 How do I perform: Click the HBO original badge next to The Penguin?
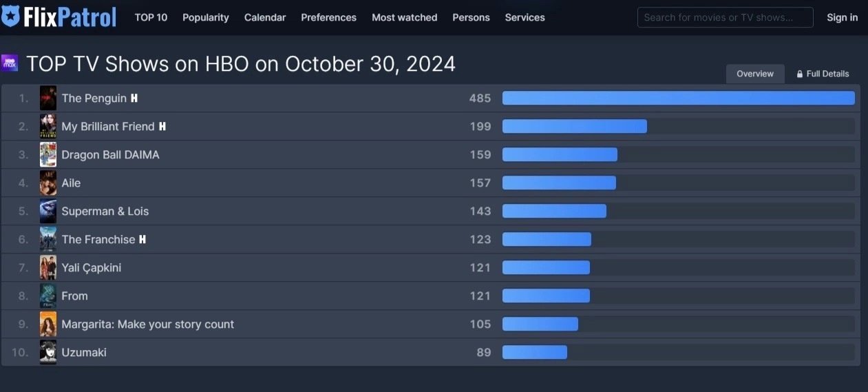pyautogui.click(x=134, y=99)
